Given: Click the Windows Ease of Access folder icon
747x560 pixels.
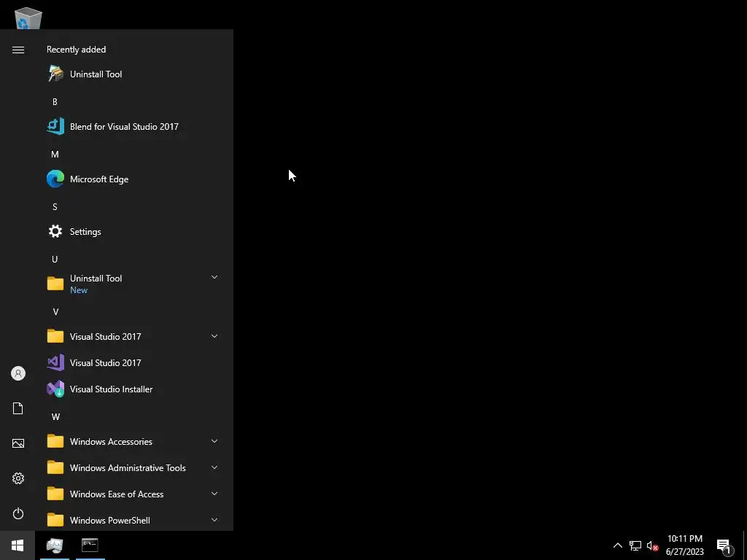Looking at the screenshot, I should 55,494.
